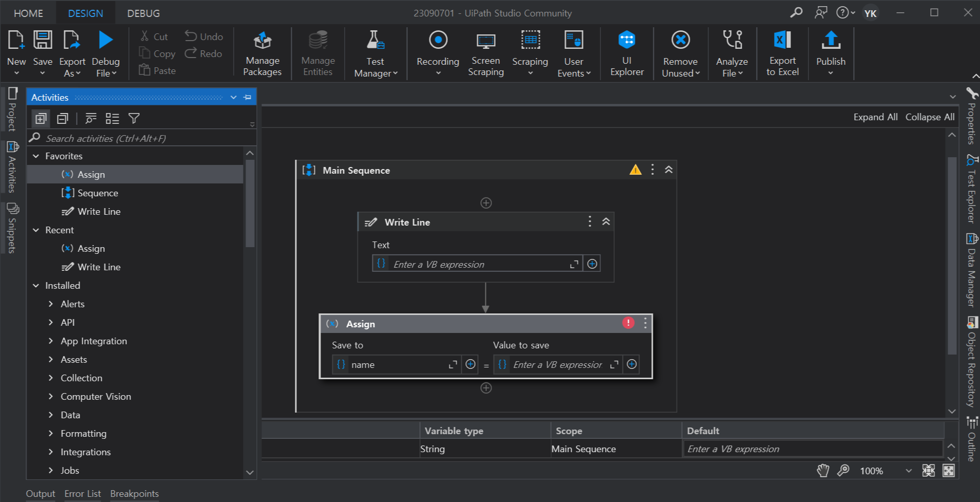Run Debug File play button

pos(105,40)
